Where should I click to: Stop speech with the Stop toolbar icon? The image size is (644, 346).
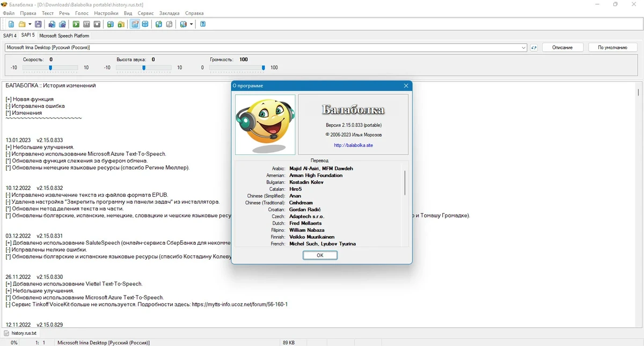tap(97, 24)
